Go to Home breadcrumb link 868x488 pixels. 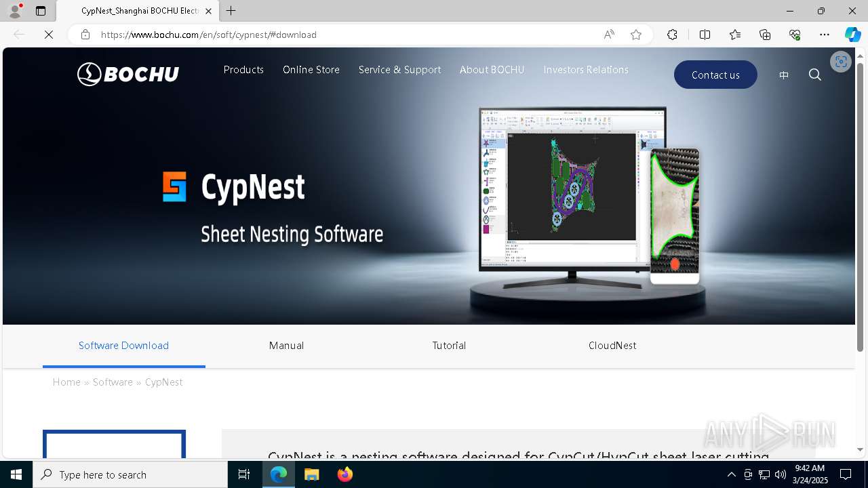[x=66, y=382]
